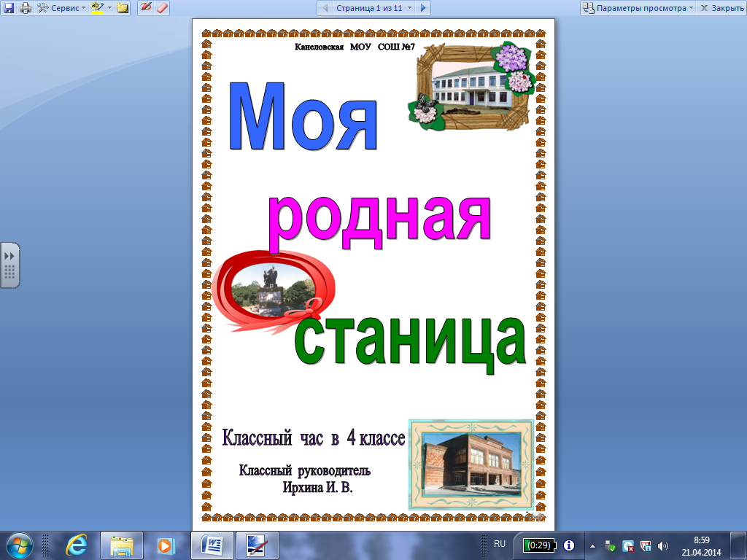Expand the highlight color dropdown arrow

[x=109, y=7]
